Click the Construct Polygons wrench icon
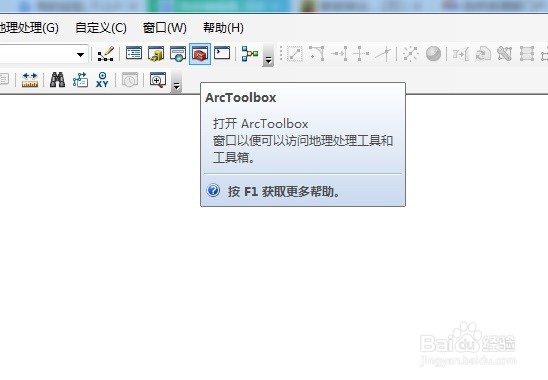The width and height of the screenshot is (548, 380). (x=505, y=54)
